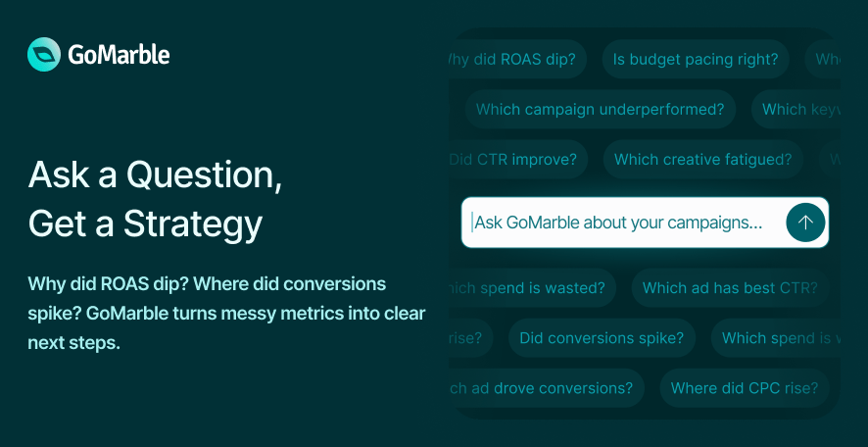Choose "Which creative fatigued?" suggestion chip
This screenshot has height=447, width=868.
point(703,160)
